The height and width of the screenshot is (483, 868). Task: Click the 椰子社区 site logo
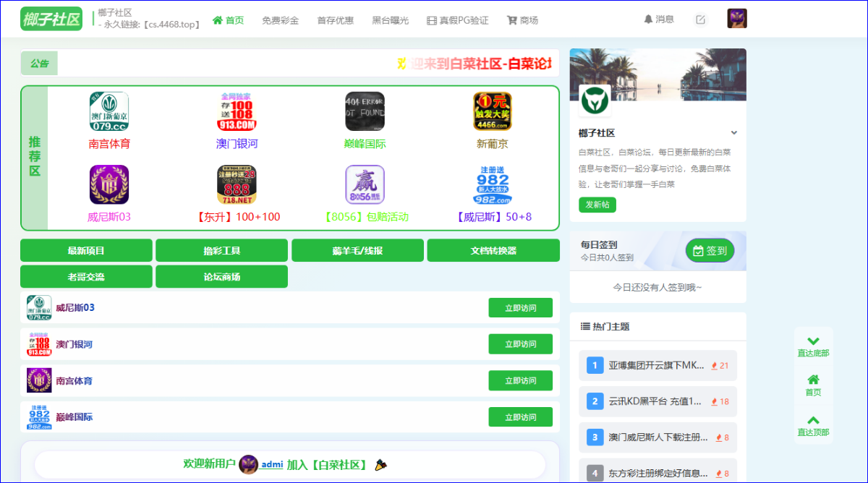pos(51,20)
